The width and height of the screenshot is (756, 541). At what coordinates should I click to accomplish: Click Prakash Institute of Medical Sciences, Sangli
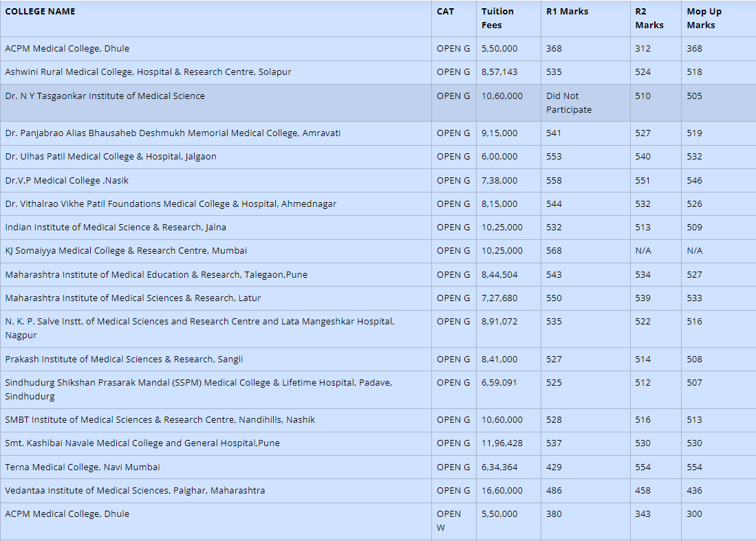pos(124,360)
